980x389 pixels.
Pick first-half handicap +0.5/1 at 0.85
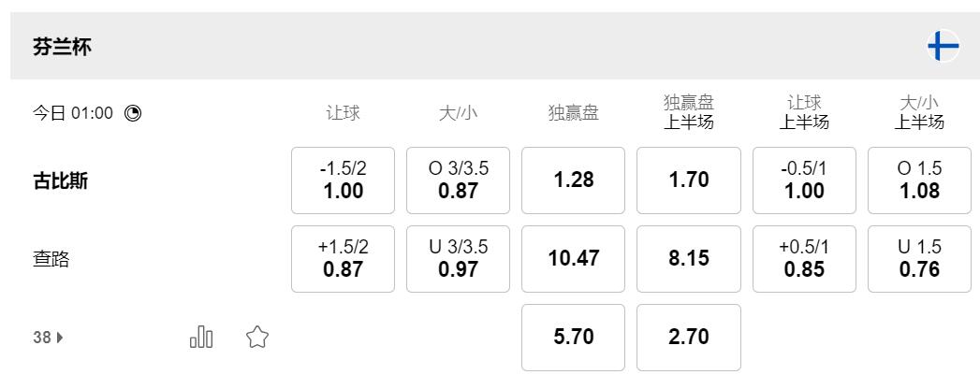point(804,259)
